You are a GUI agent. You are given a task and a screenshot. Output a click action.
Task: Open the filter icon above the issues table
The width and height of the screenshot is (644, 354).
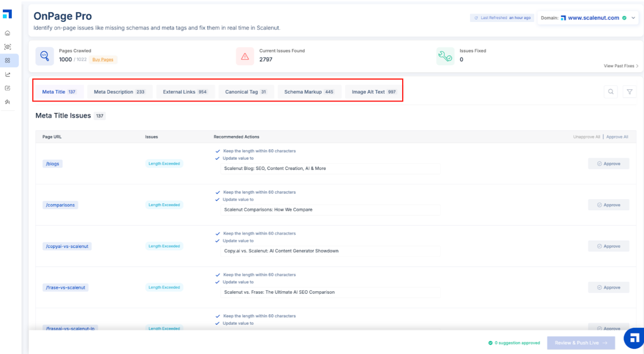pos(630,92)
